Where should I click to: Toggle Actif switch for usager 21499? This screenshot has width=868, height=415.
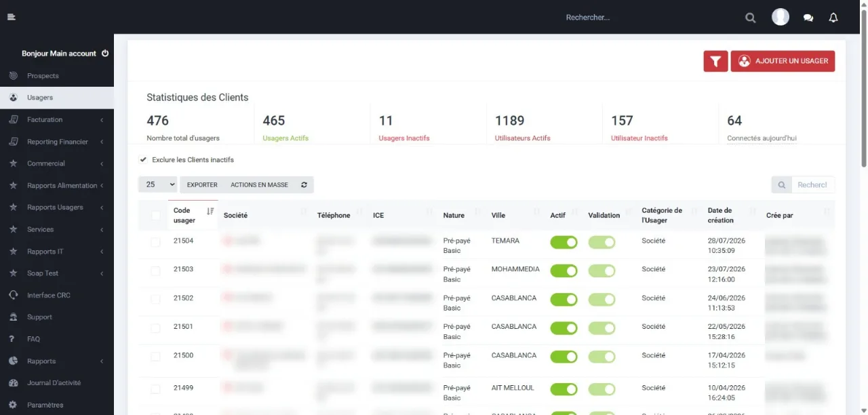564,389
